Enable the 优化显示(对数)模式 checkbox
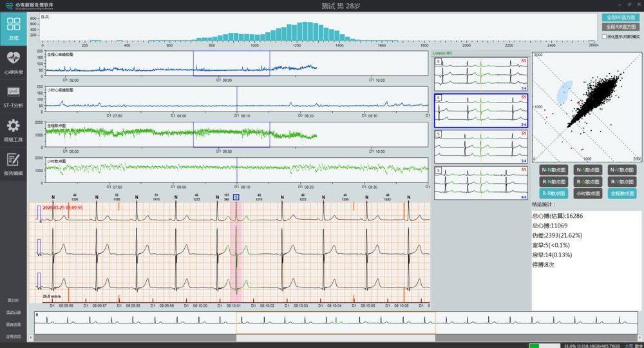Viewport: 644px width, 348px height. click(x=604, y=37)
